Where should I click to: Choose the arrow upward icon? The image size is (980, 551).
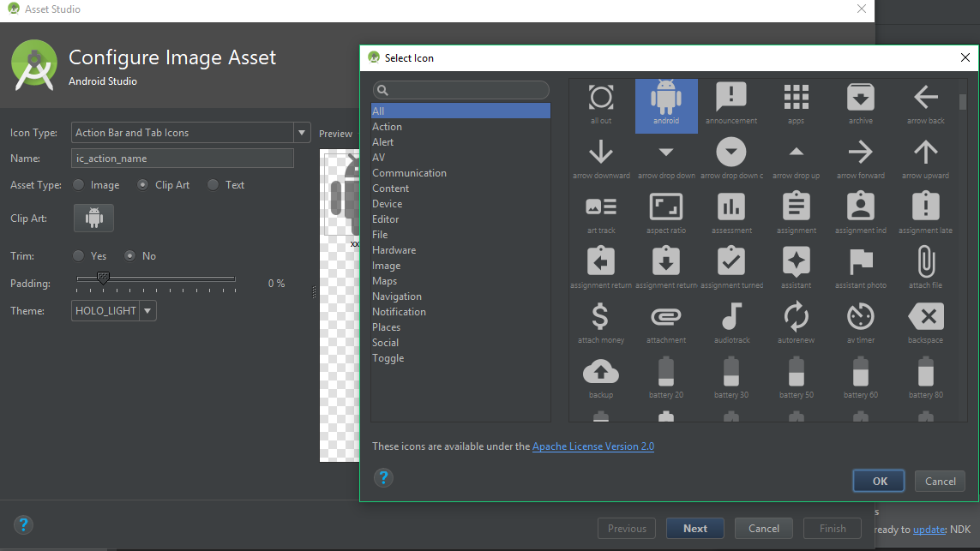(x=926, y=160)
